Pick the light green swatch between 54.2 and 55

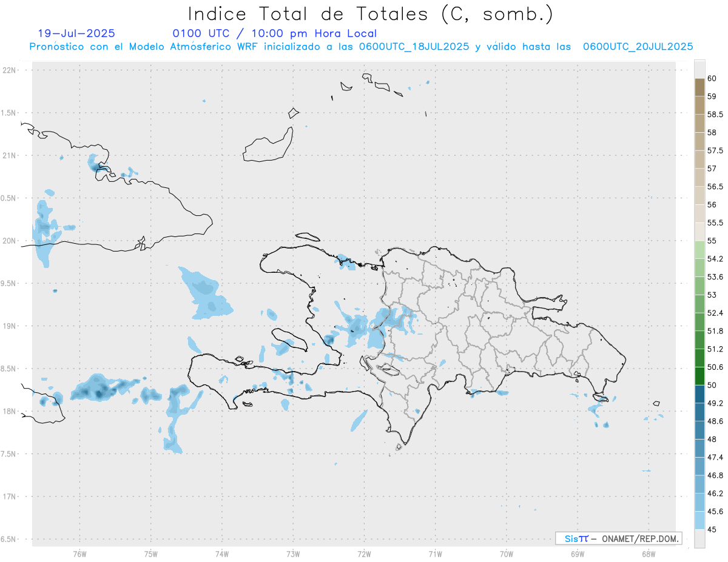tap(699, 250)
